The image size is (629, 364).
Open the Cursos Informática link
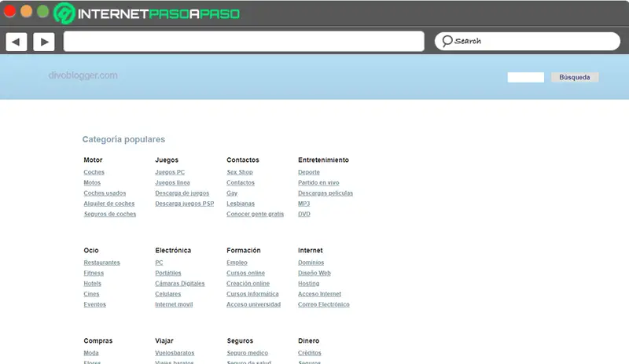(x=252, y=294)
